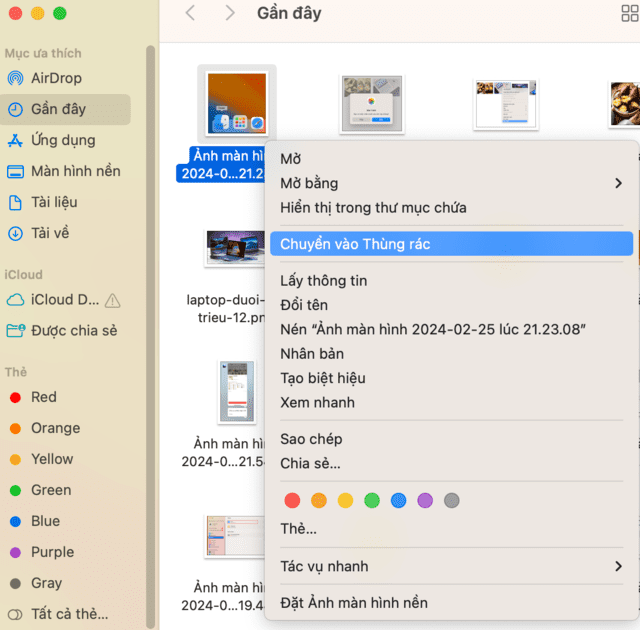Image resolution: width=640 pixels, height=630 pixels.
Task: Choose Đổi tên to rename file
Action: pyautogui.click(x=451, y=305)
